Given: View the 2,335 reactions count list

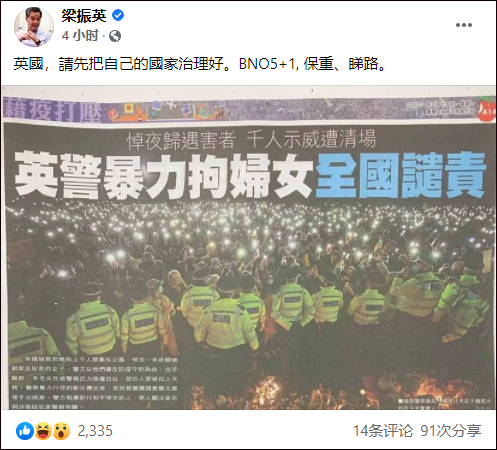Looking at the screenshot, I should (x=95, y=431).
